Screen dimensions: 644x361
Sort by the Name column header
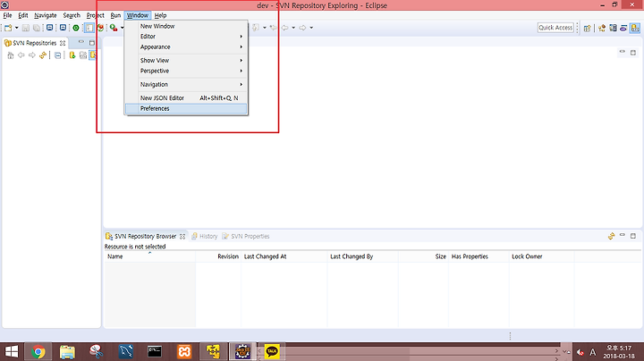tap(150, 256)
